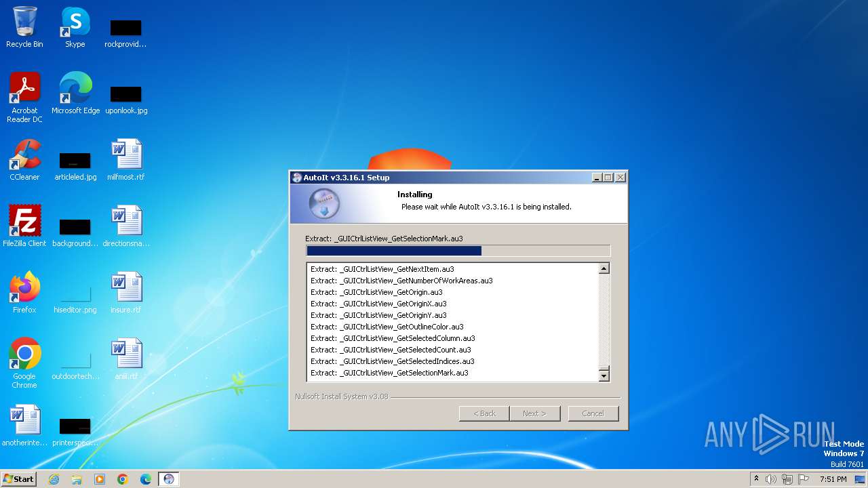
Task: Select log line _GUICtrlListView_GetNumberOfWorkAreas.au3
Action: pos(401,281)
